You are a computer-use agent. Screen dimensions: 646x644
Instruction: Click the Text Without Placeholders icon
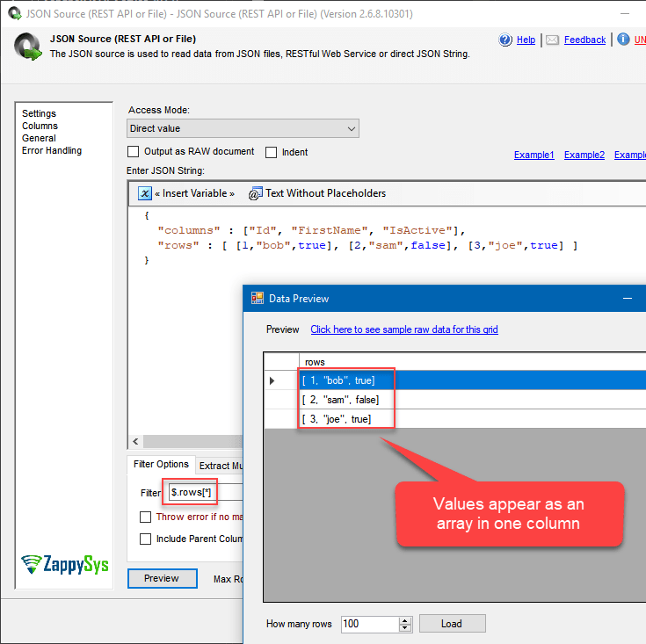(255, 193)
